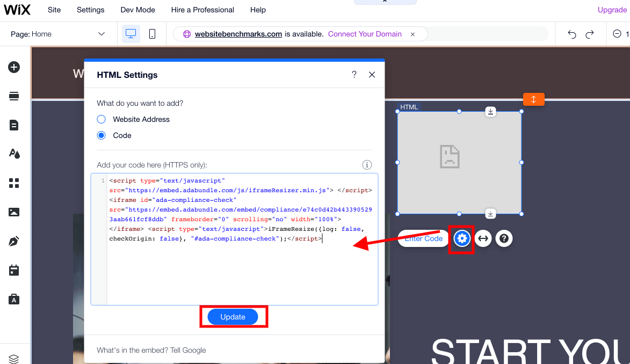630x364 pixels.
Task: Open the Dev Mode menu
Action: pos(138,10)
